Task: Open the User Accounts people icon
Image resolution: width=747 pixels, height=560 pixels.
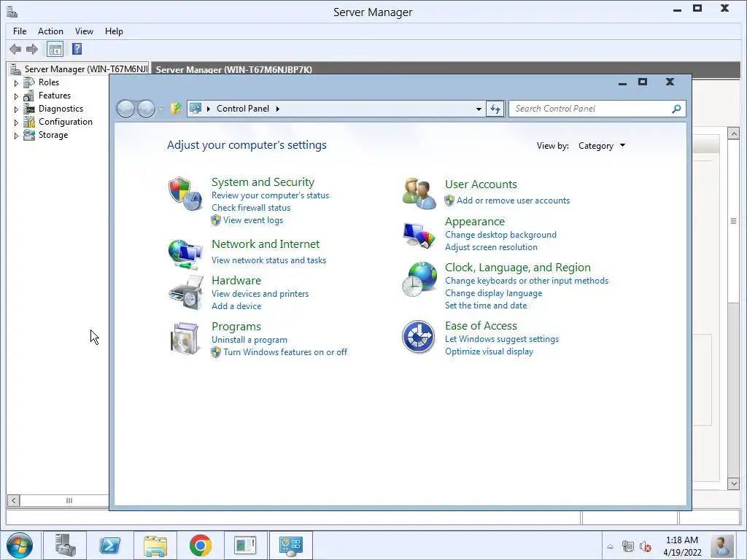Action: click(x=419, y=193)
